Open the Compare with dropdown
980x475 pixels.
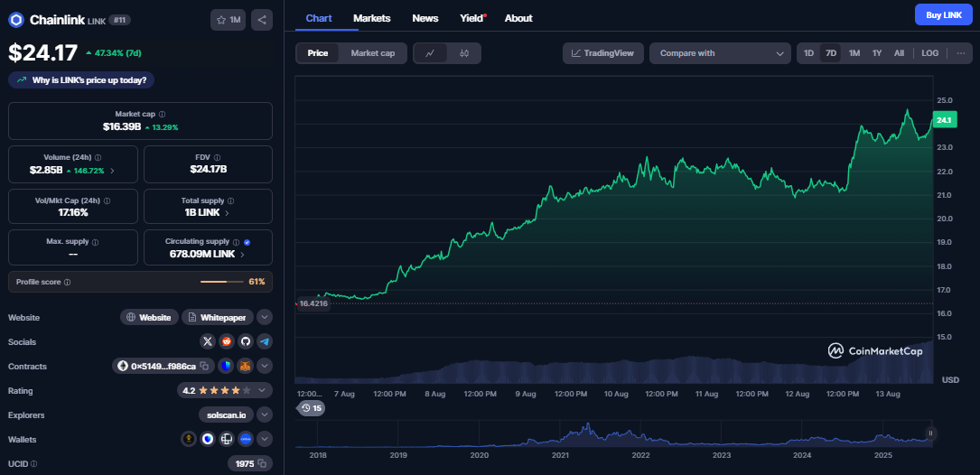pyautogui.click(x=721, y=53)
